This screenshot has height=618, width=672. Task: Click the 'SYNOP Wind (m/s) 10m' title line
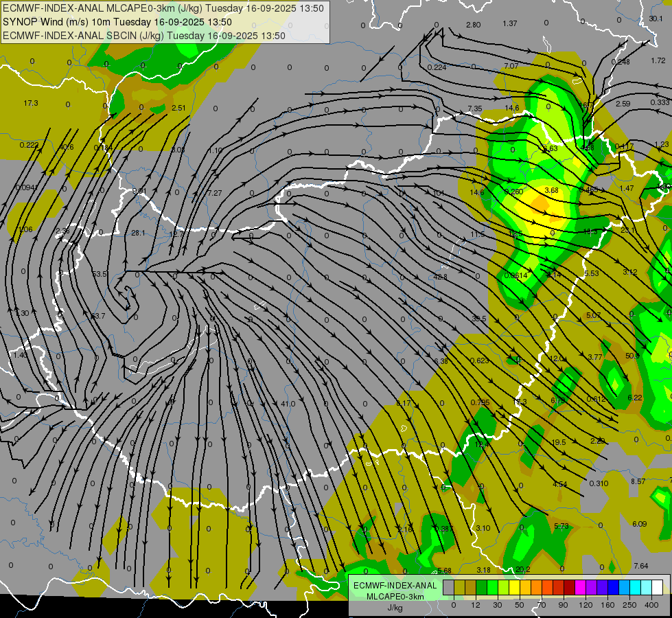tap(56, 22)
